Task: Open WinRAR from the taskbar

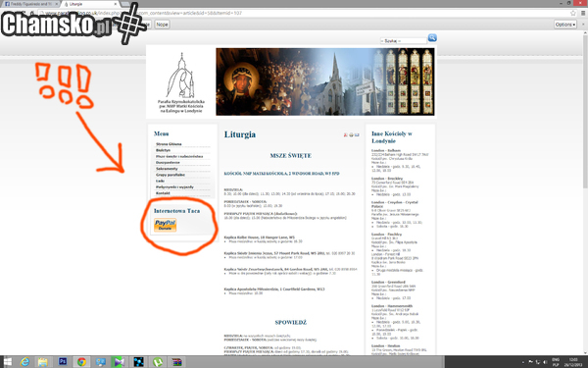Action: coord(176,362)
